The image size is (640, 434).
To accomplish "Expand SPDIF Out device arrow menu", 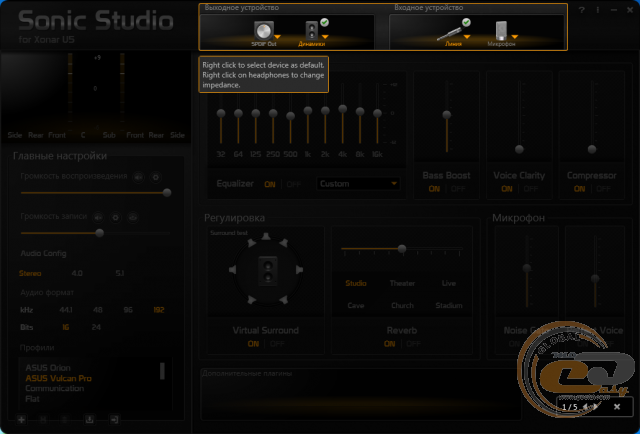I will click(x=278, y=37).
